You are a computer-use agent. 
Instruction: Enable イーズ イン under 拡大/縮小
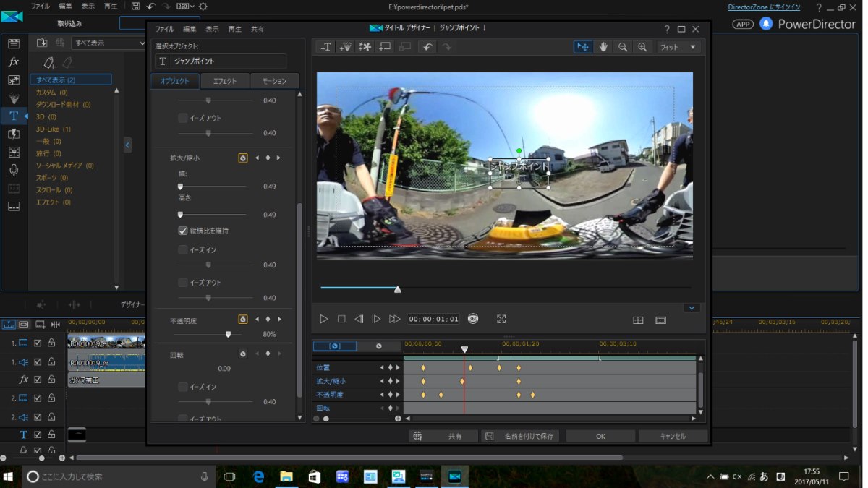[x=183, y=249]
